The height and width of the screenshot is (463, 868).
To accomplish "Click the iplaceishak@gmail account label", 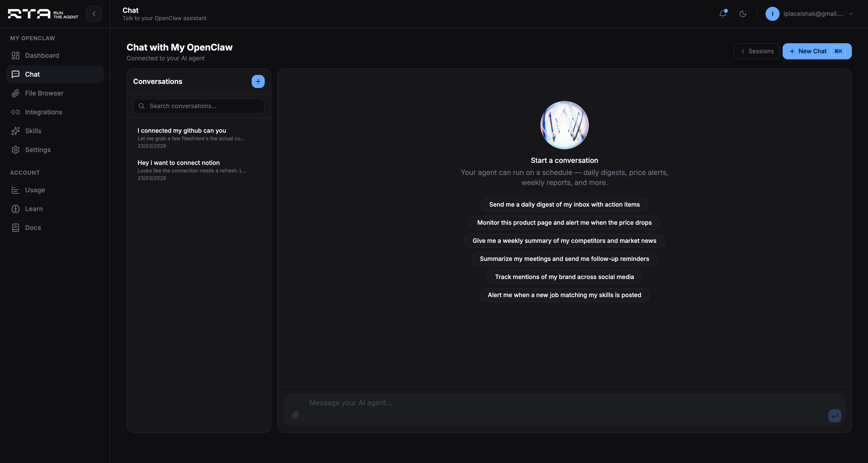I will pos(813,14).
